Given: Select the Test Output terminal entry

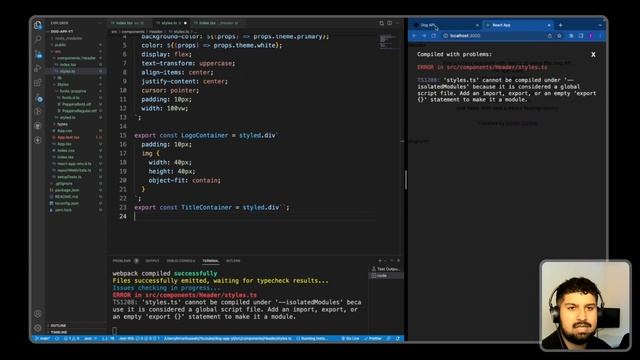Looking at the screenshot, I should tap(386, 269).
